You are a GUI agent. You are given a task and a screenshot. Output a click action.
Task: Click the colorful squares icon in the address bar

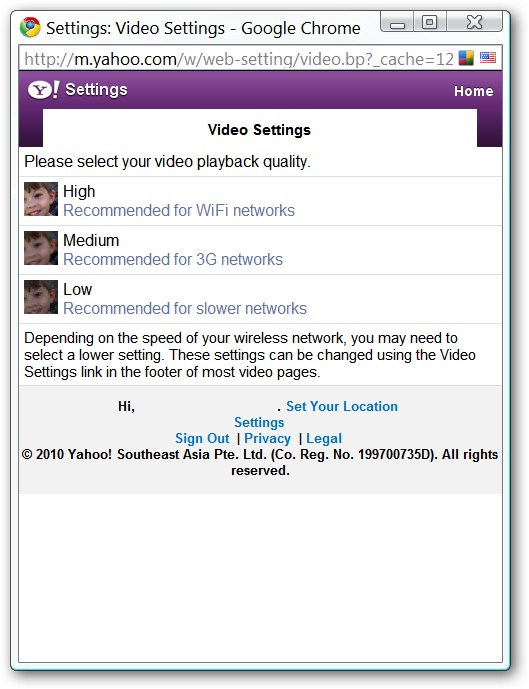[x=466, y=58]
